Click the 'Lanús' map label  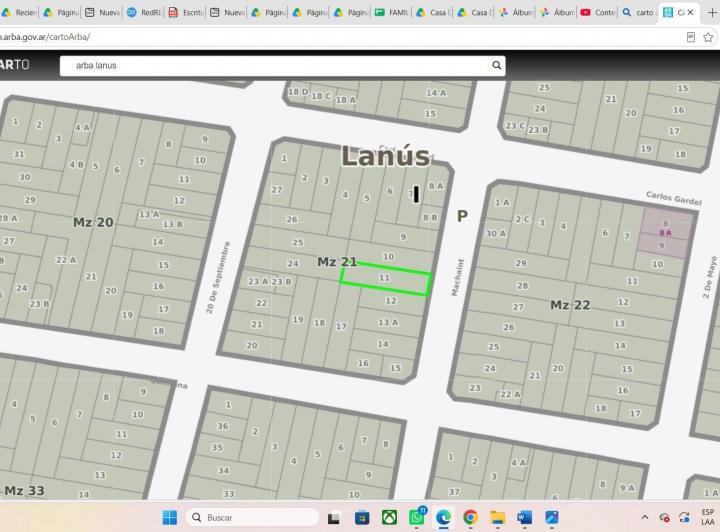386,156
